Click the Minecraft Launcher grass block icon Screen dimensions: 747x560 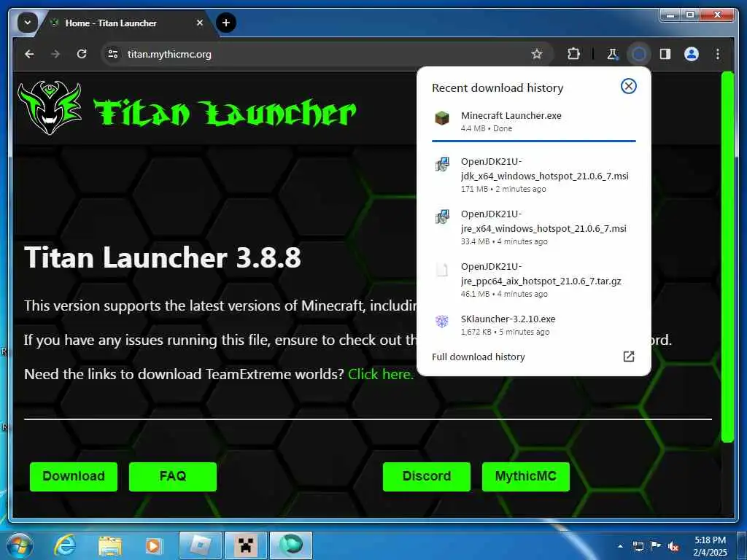(x=442, y=117)
